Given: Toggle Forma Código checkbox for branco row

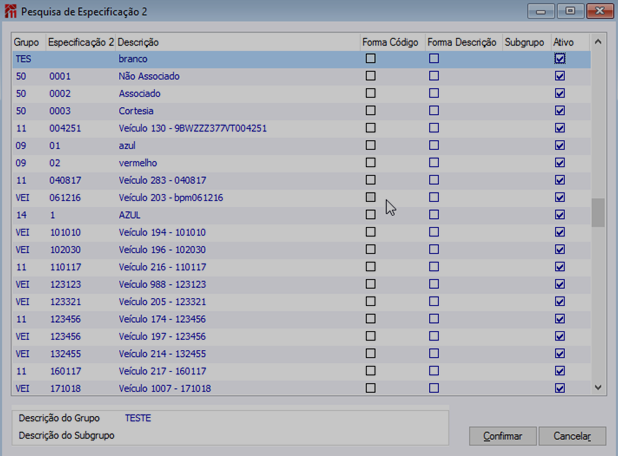Looking at the screenshot, I should (370, 59).
